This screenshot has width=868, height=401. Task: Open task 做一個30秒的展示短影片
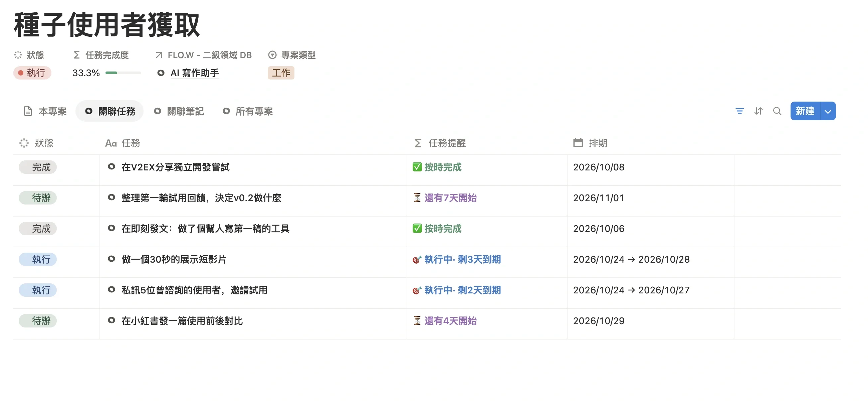point(174,259)
